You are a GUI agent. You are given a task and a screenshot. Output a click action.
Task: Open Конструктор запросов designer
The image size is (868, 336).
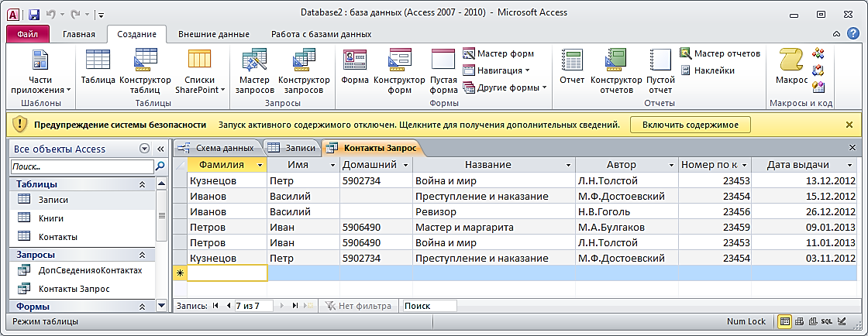point(304,70)
